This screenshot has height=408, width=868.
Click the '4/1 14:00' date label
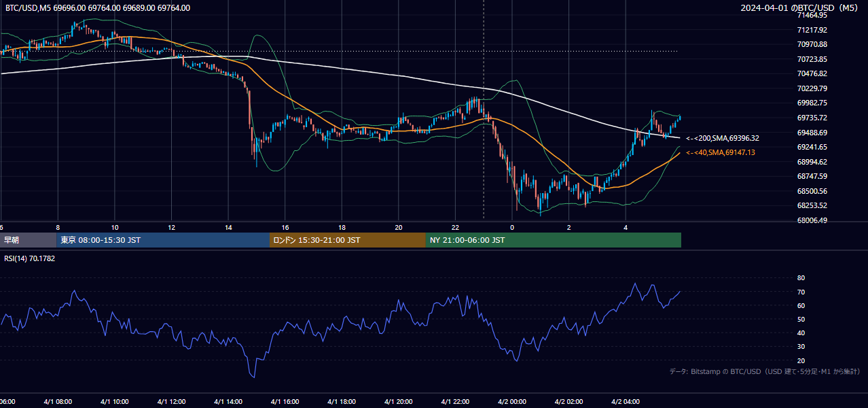coord(228,402)
